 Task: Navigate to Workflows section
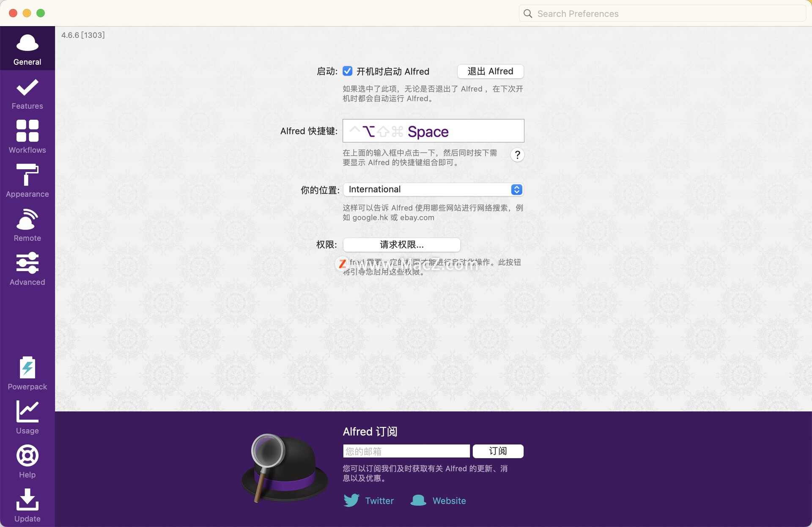[27, 136]
